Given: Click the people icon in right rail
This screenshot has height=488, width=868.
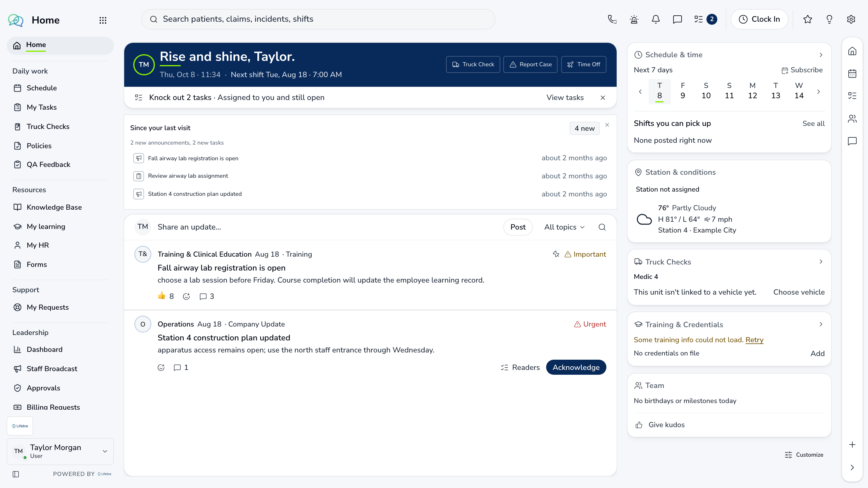Looking at the screenshot, I should tap(852, 119).
